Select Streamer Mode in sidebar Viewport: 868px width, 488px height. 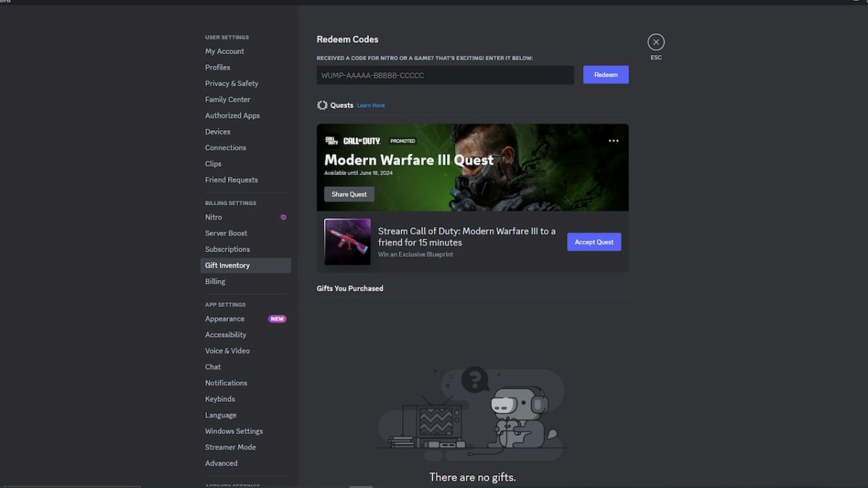point(230,447)
